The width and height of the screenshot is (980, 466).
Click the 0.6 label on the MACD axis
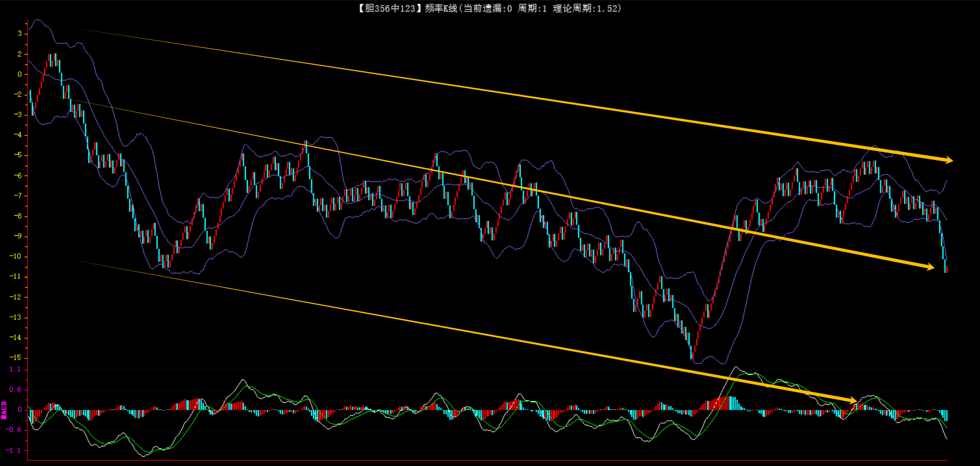tap(16, 390)
